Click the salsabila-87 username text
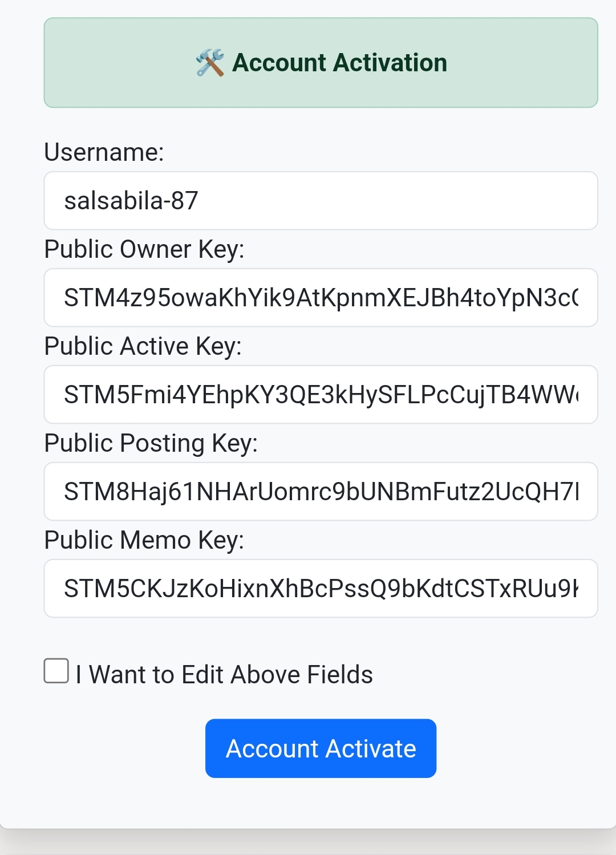 coord(131,201)
